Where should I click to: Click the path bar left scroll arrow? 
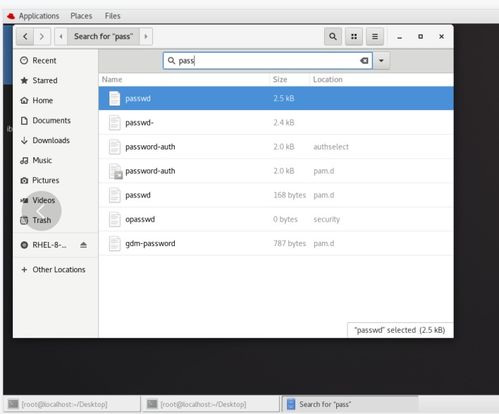61,36
